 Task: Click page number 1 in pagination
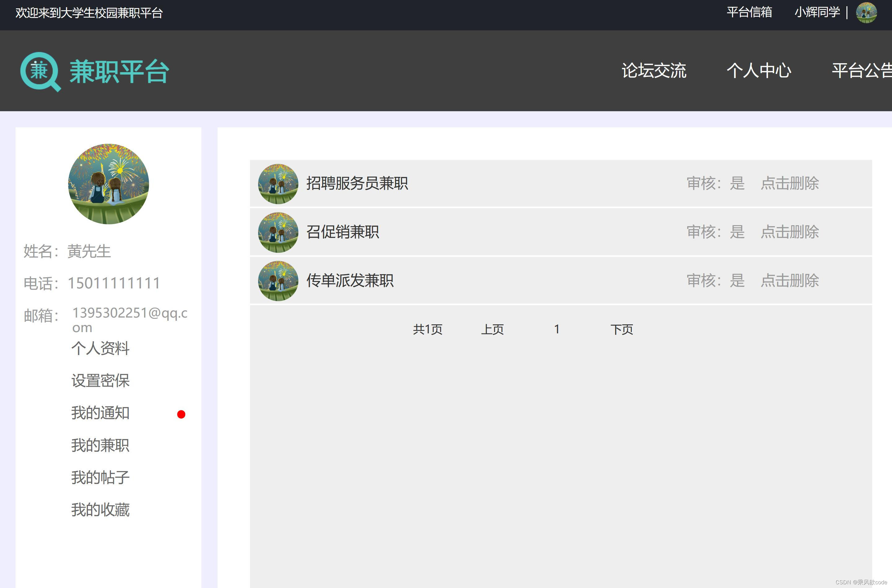[x=557, y=329]
